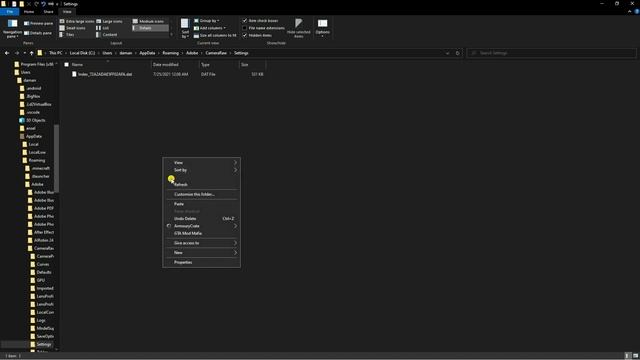This screenshot has height=360, width=640.
Task: Open the View submenu in the context menu
Action: point(202,162)
